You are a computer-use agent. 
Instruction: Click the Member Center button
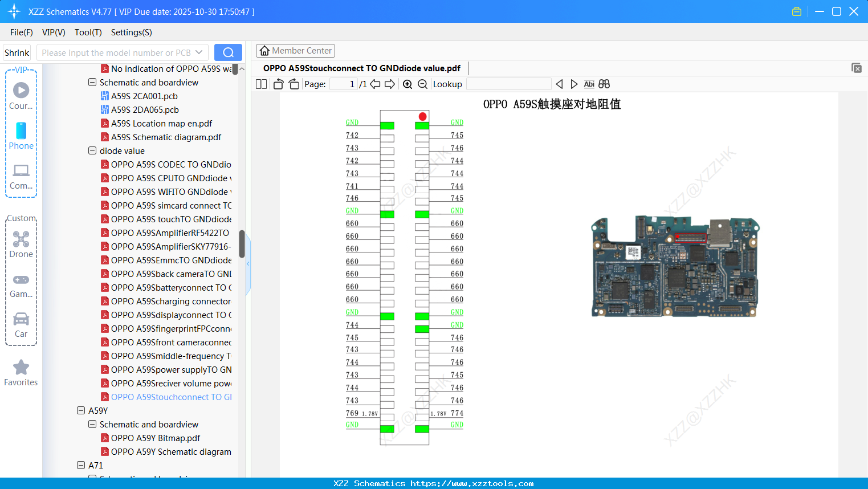295,50
